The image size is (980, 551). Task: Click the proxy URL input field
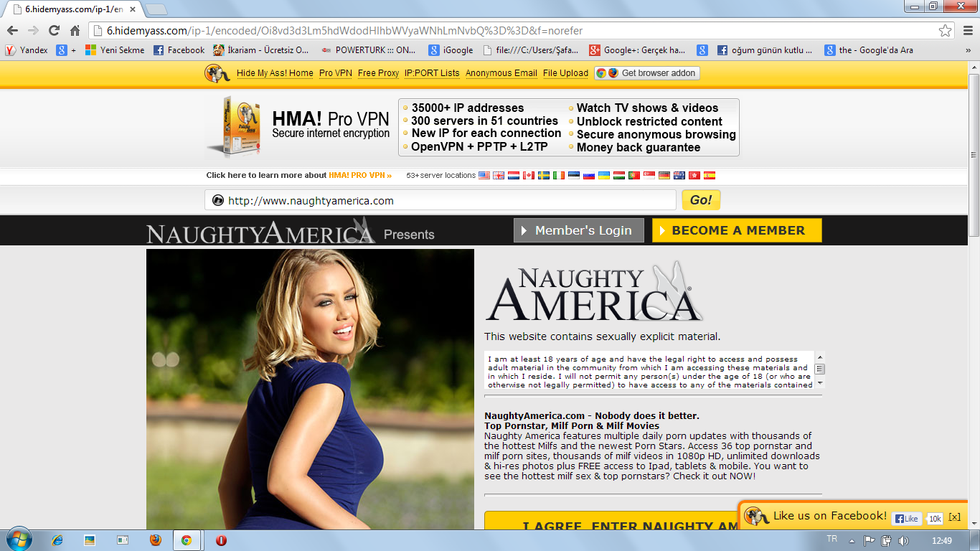440,200
